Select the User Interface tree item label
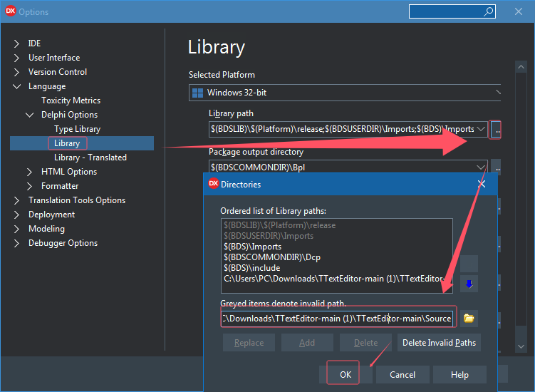This screenshot has width=535, height=392. click(54, 58)
